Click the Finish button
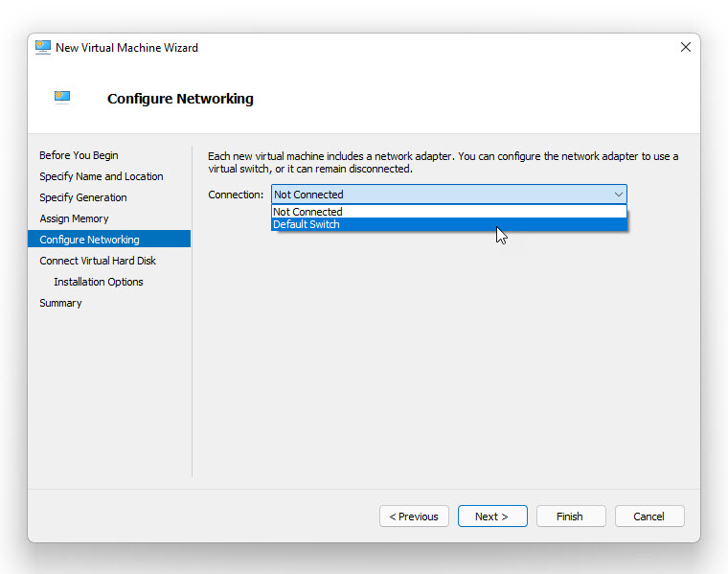Screen dimensions: 728x574 click(571, 517)
